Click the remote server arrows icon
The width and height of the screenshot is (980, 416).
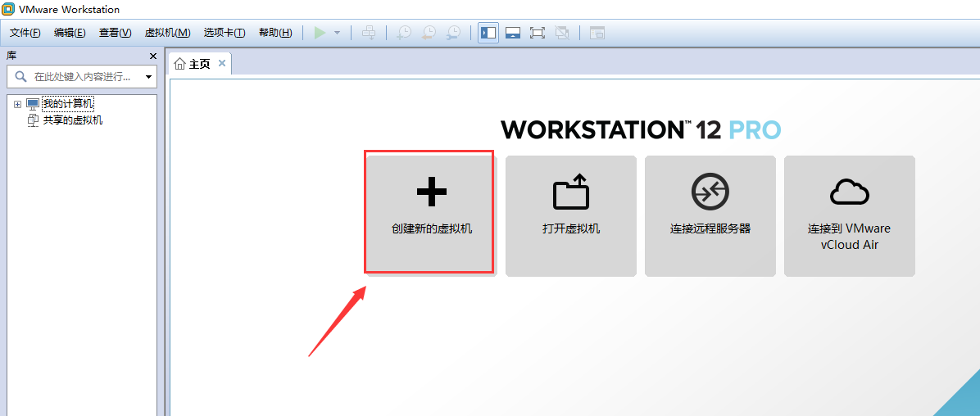tap(710, 191)
